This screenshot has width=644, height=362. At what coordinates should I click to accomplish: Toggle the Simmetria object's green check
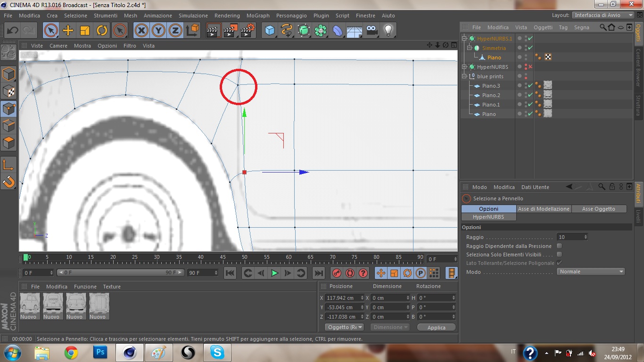coord(530,48)
